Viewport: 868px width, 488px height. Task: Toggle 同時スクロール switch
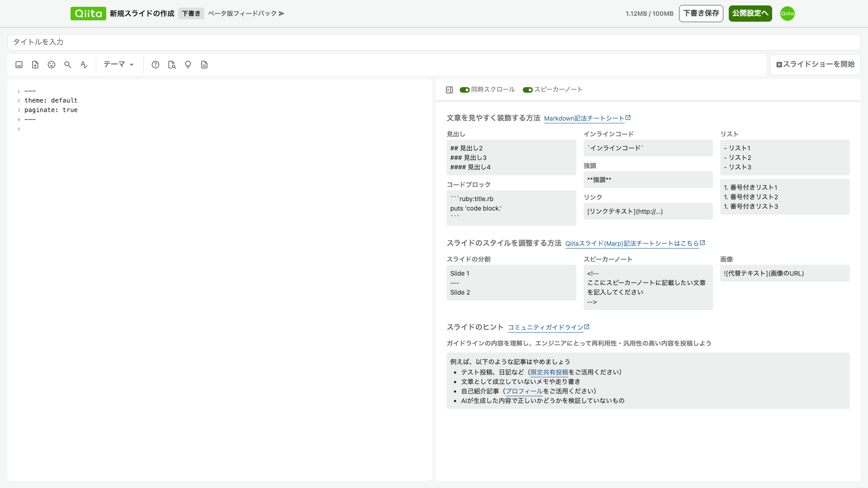465,90
